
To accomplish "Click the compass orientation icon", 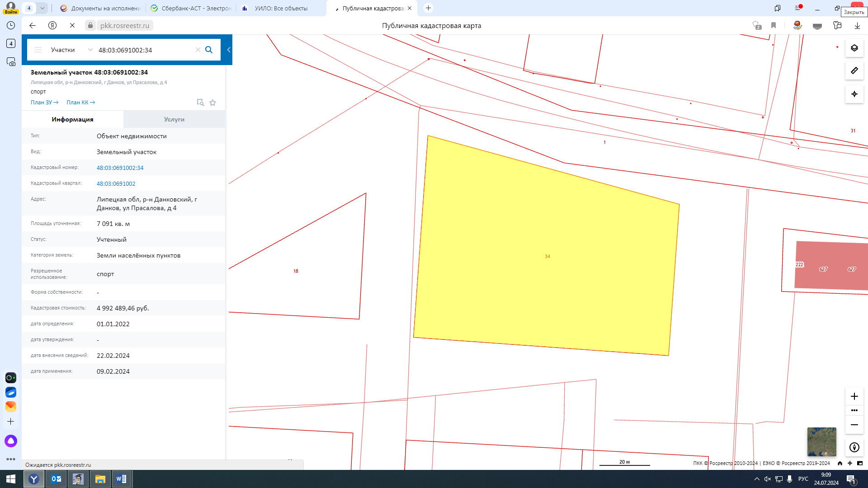I will point(854,447).
